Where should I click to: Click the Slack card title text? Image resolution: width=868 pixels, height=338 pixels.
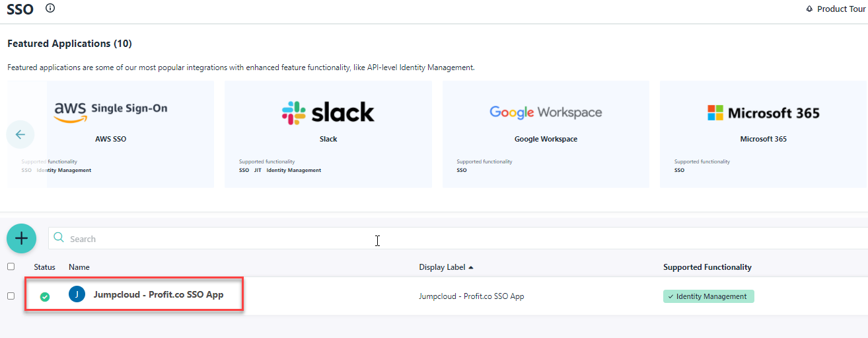[328, 140]
